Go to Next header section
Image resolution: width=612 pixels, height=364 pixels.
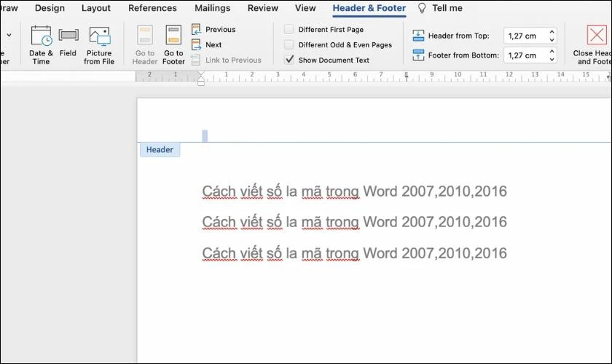[x=206, y=44]
